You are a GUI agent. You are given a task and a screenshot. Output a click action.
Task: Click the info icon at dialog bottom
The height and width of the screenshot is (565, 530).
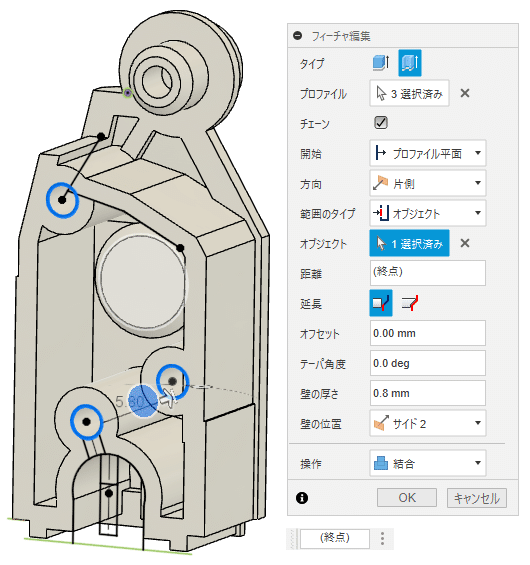(x=302, y=498)
